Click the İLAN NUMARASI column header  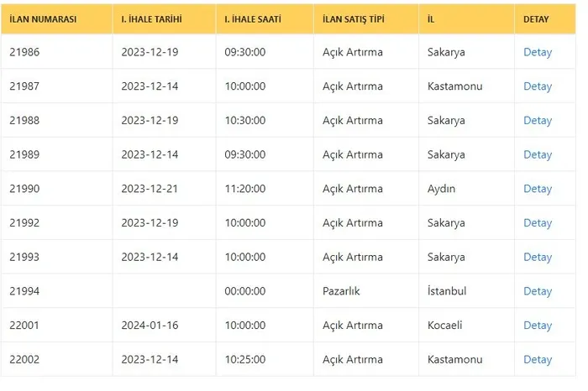pos(44,18)
